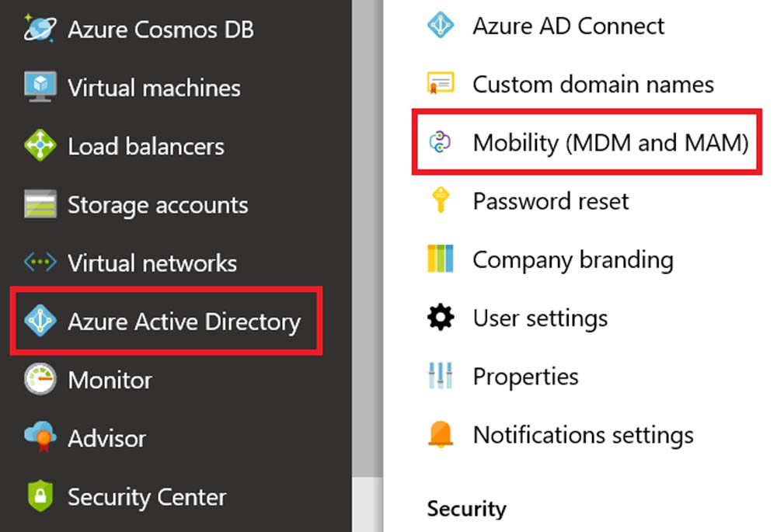The height and width of the screenshot is (532, 777).
Task: Click the Azure Cosmos DB planet icon
Action: point(40,28)
